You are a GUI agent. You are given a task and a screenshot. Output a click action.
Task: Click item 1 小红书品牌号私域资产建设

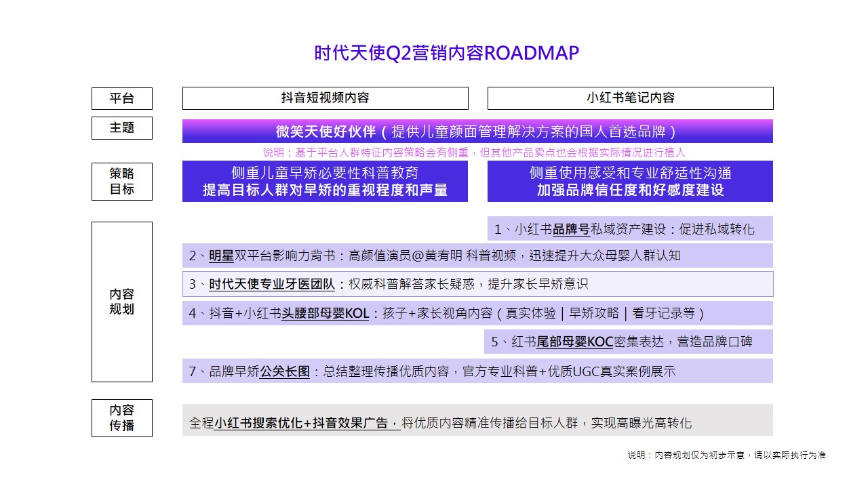(631, 228)
